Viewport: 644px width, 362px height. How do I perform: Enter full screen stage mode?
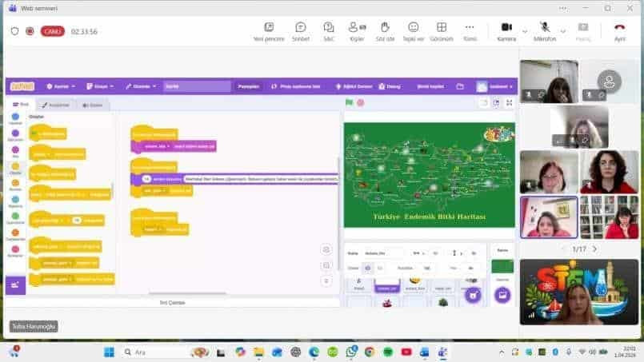509,102
